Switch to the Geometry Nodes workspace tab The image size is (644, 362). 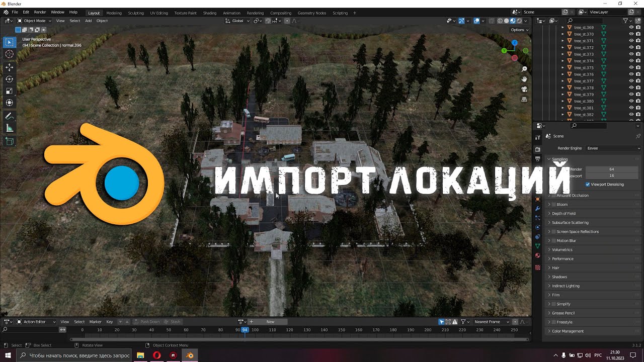(312, 13)
